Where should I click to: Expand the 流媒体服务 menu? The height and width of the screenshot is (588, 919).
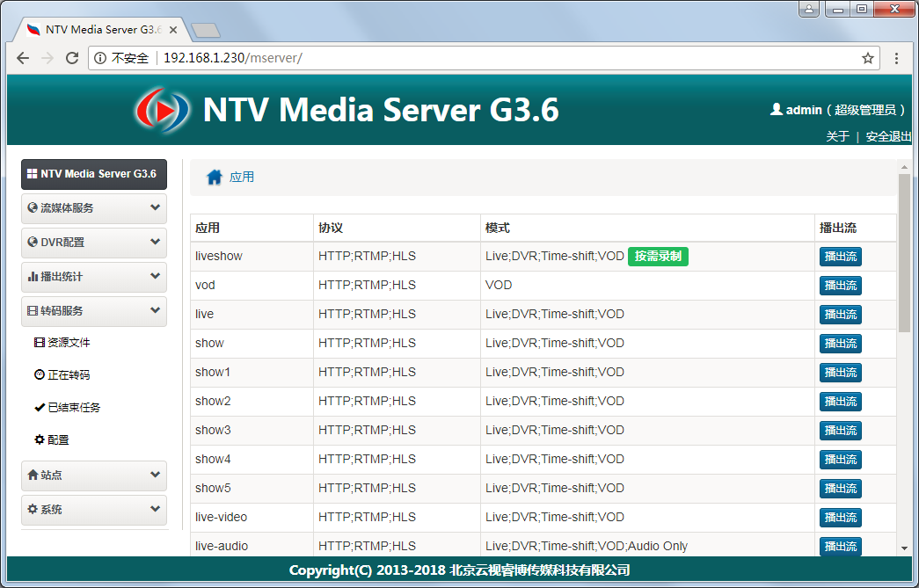pyautogui.click(x=94, y=208)
